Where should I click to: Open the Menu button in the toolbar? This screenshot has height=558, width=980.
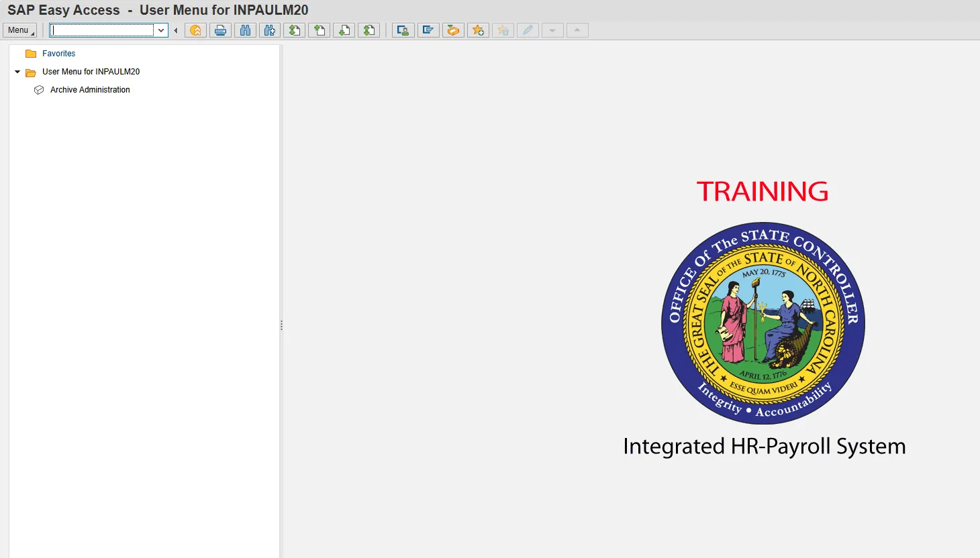19,30
